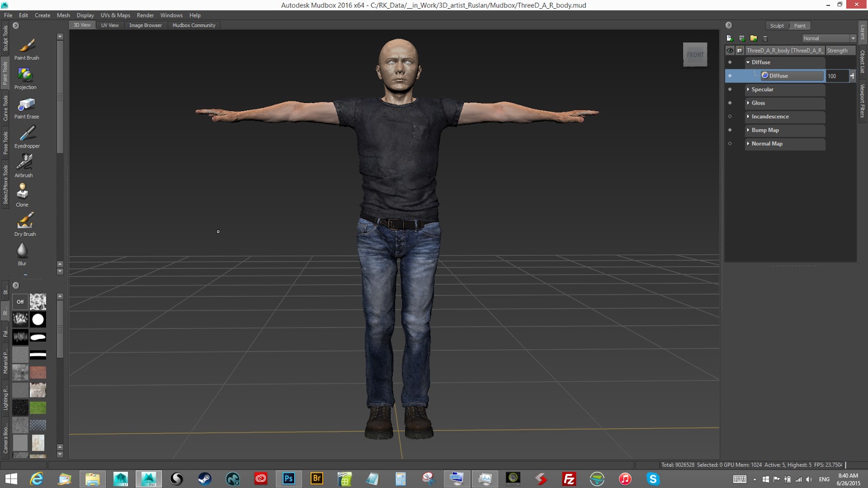Click the Sculpt layers button

click(x=777, y=25)
